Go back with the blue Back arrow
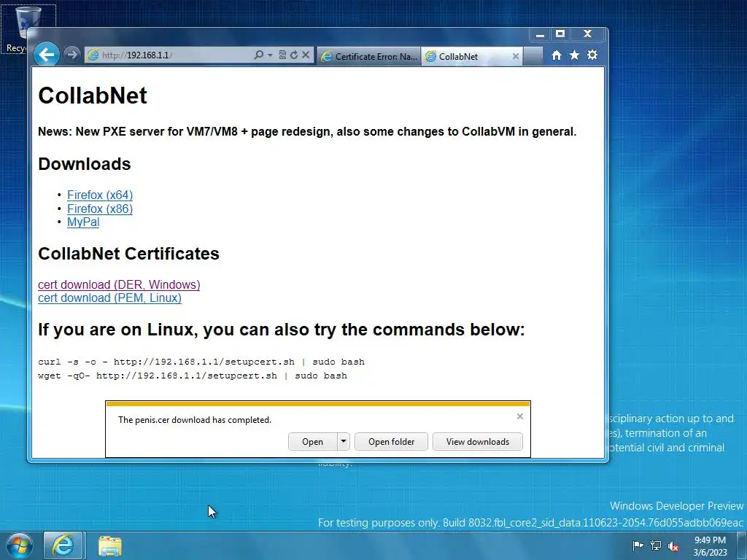The height and width of the screenshot is (560, 747). [x=46, y=55]
